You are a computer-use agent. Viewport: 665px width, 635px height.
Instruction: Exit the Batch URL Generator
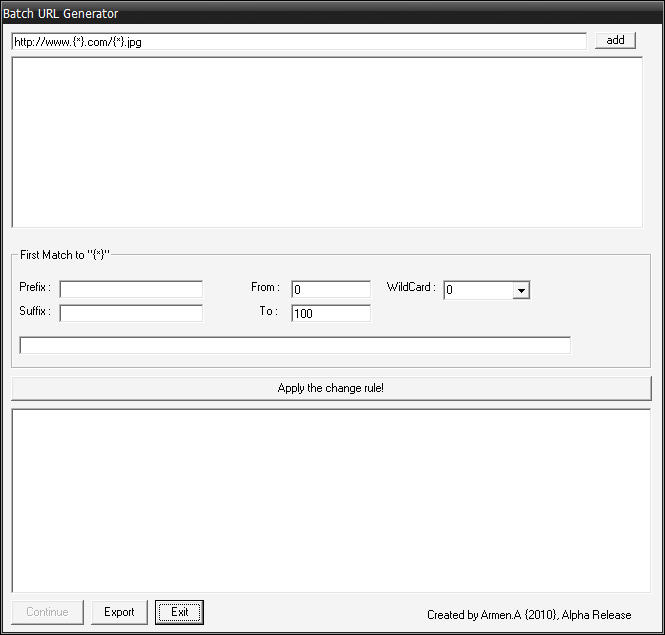(x=179, y=612)
